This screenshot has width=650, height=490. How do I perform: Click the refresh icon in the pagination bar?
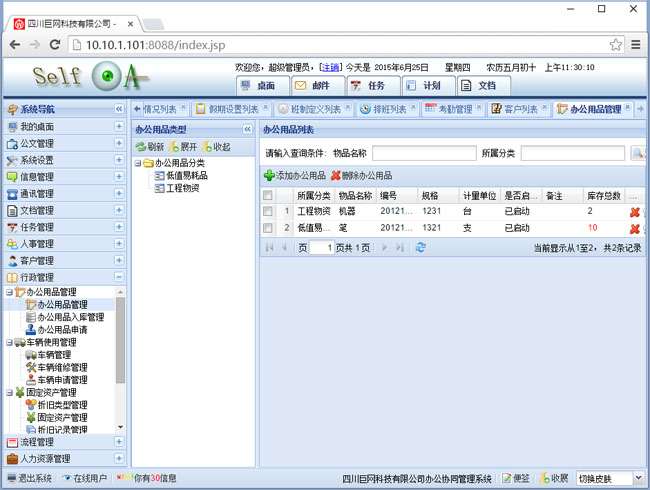421,247
